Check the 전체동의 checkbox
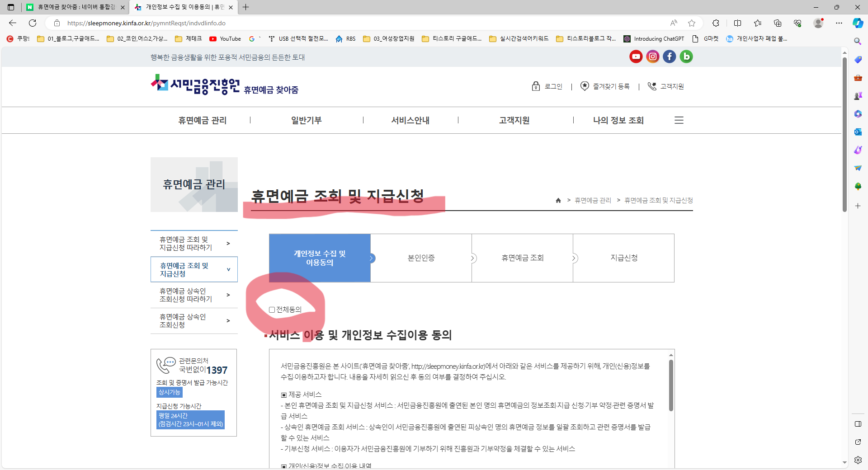The width and height of the screenshot is (868, 470). (x=272, y=310)
